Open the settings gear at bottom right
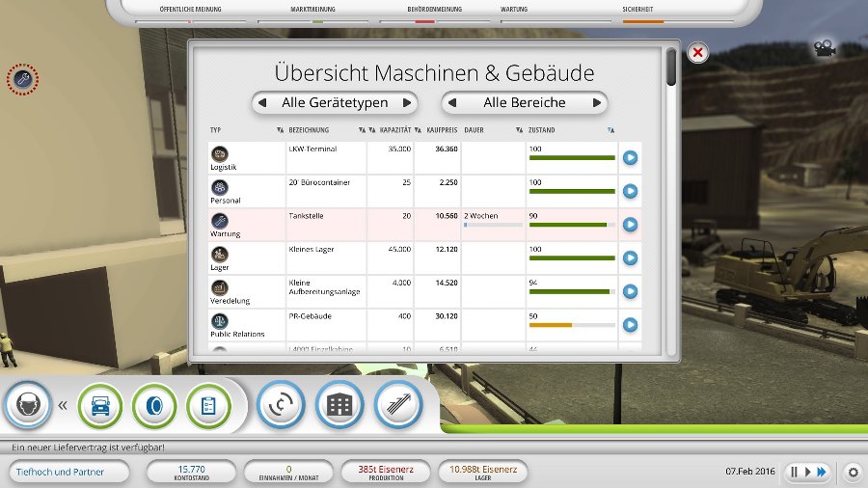Screen dimensions: 868x488 tap(853, 473)
